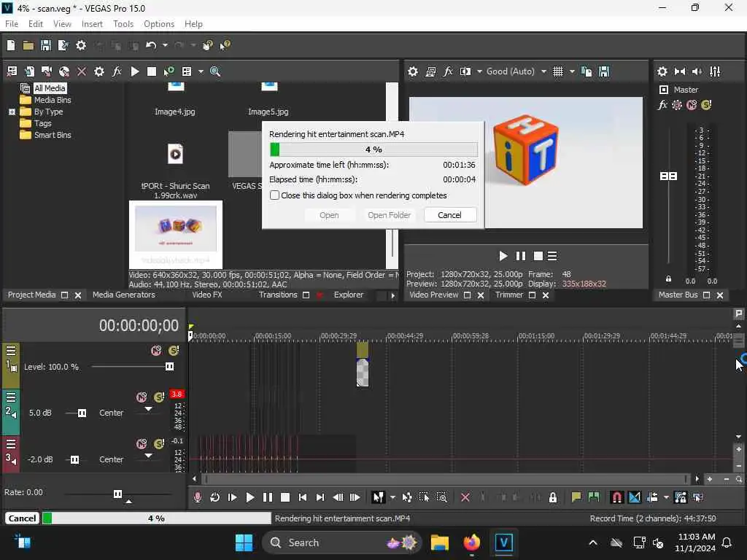Open Video Output FX in preview toolbar
Viewport: 747px width, 560px height.
[x=448, y=71]
